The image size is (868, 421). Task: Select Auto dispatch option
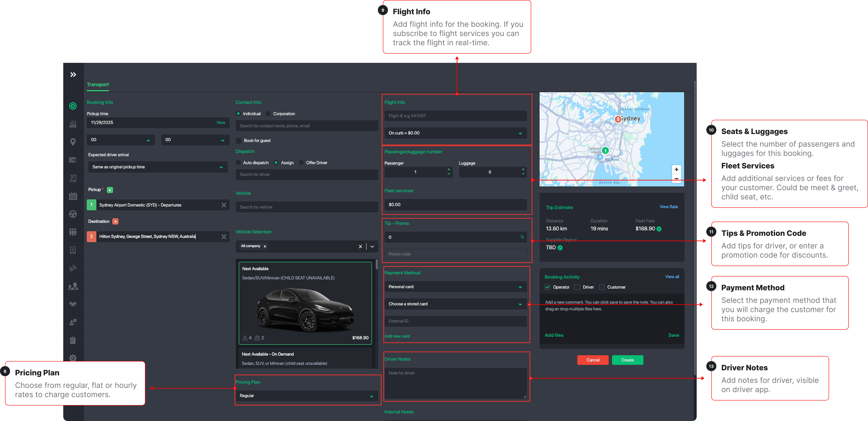[x=239, y=163]
